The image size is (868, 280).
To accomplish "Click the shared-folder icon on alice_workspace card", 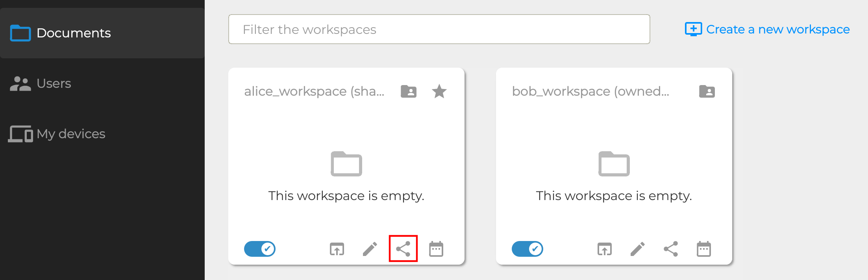I will (x=409, y=91).
